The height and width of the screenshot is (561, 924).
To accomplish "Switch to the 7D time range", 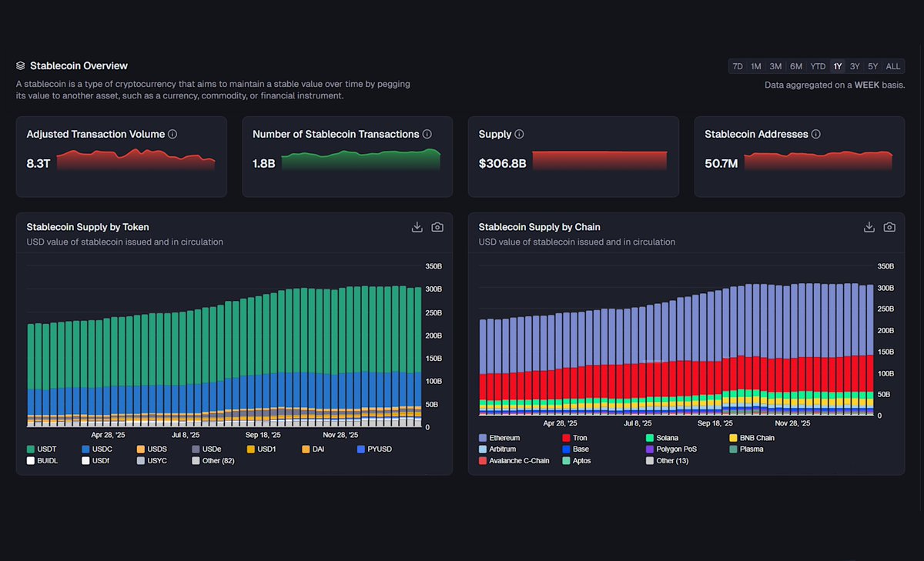I will click(x=736, y=66).
